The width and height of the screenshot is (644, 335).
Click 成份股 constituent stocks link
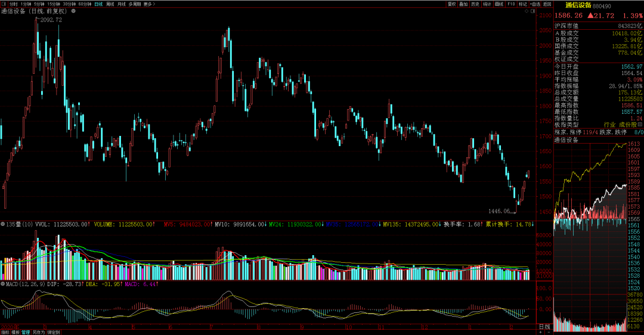[627, 125]
